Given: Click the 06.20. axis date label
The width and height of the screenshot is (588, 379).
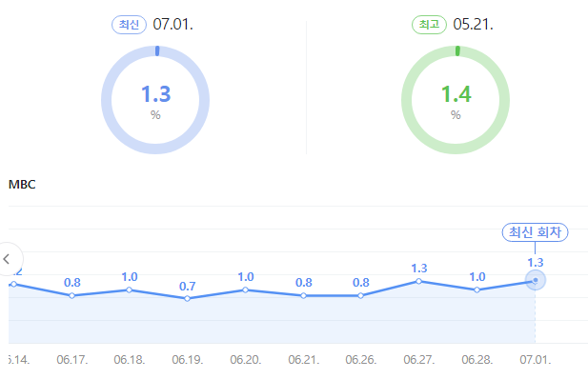Looking at the screenshot, I should tap(246, 360).
